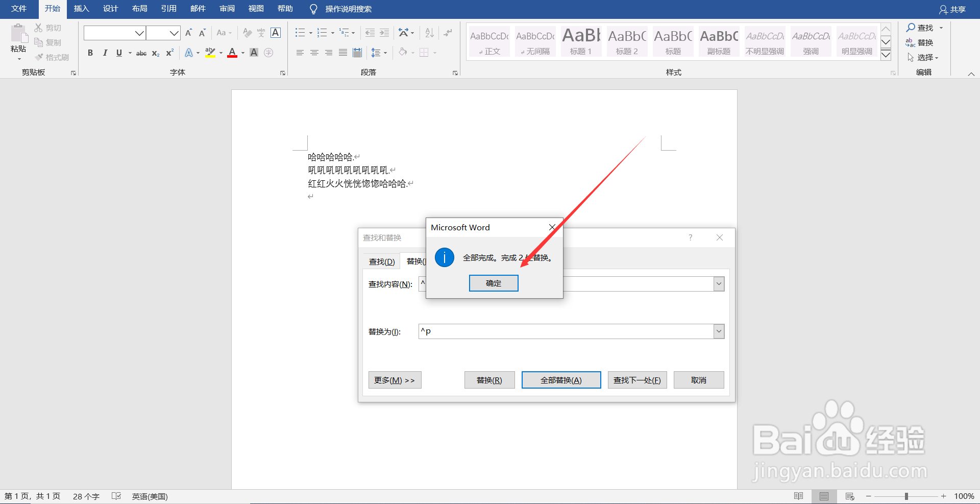
Task: Switch to the Insert ribbon tab
Action: point(81,9)
